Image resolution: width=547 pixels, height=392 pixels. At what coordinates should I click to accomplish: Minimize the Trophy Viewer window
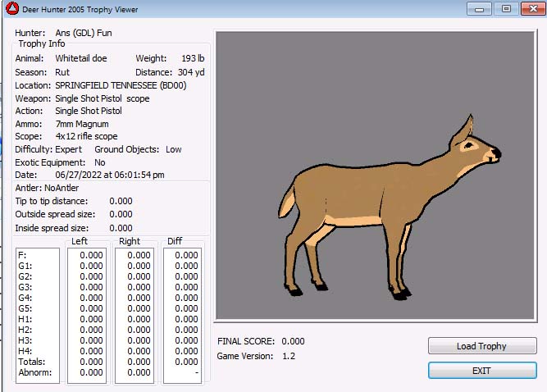pos(479,9)
